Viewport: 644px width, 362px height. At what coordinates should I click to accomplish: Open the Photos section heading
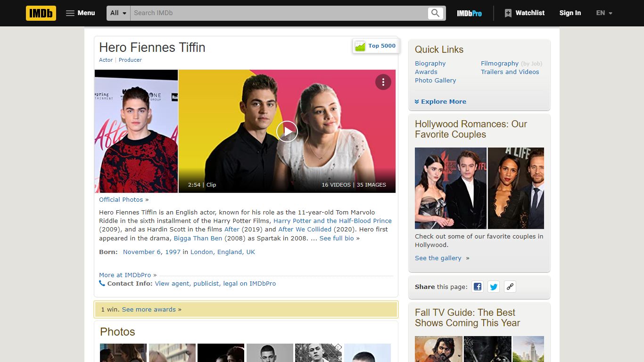117,332
